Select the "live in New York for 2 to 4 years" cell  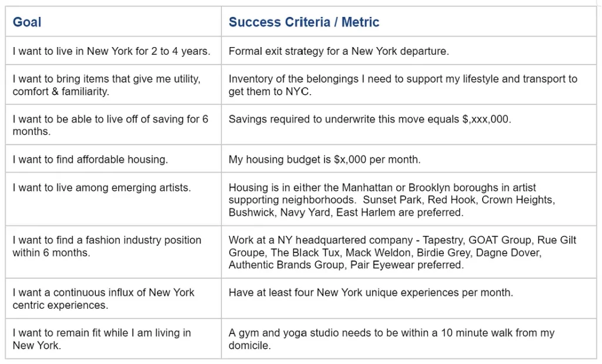(111, 51)
